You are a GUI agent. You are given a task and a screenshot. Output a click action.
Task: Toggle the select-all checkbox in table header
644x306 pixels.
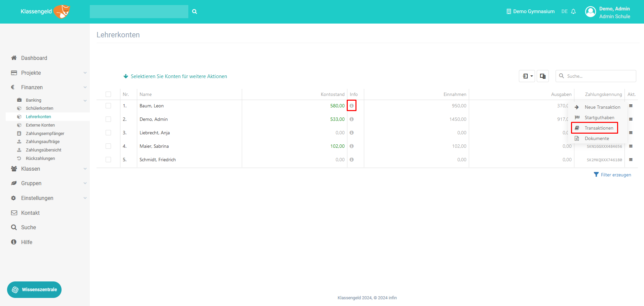click(108, 94)
